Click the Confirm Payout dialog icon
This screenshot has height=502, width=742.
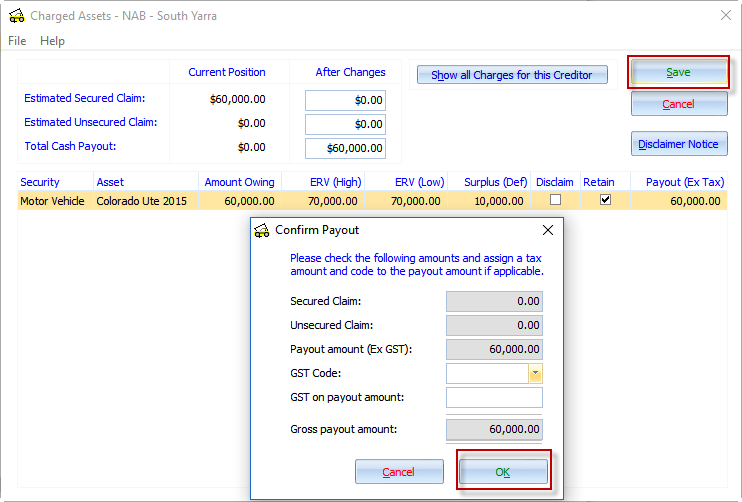coord(262,230)
